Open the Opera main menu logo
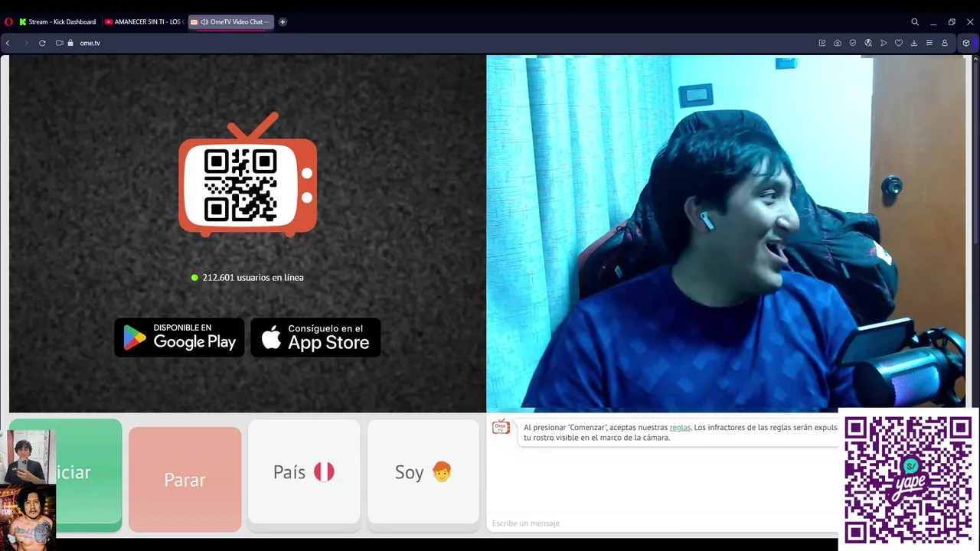The height and width of the screenshot is (551, 980). [x=9, y=22]
